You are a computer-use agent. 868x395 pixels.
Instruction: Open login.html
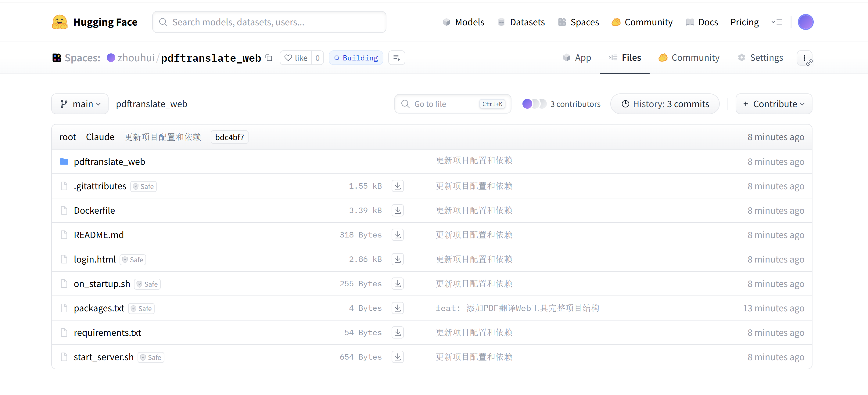tap(95, 259)
